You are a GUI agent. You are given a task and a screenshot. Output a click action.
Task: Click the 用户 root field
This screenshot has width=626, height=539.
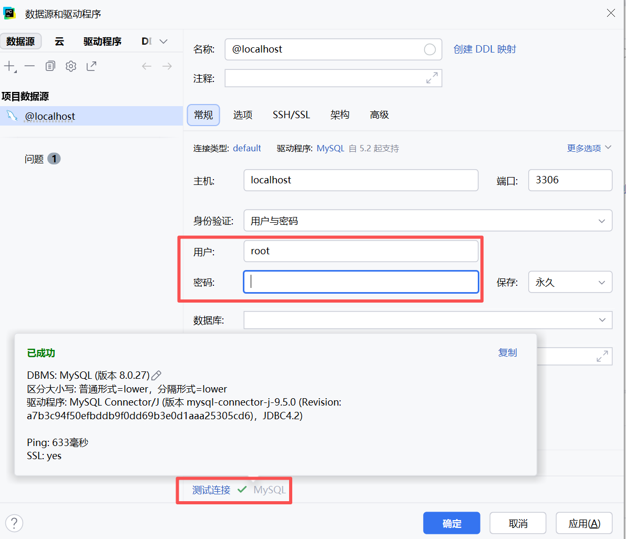[361, 251]
